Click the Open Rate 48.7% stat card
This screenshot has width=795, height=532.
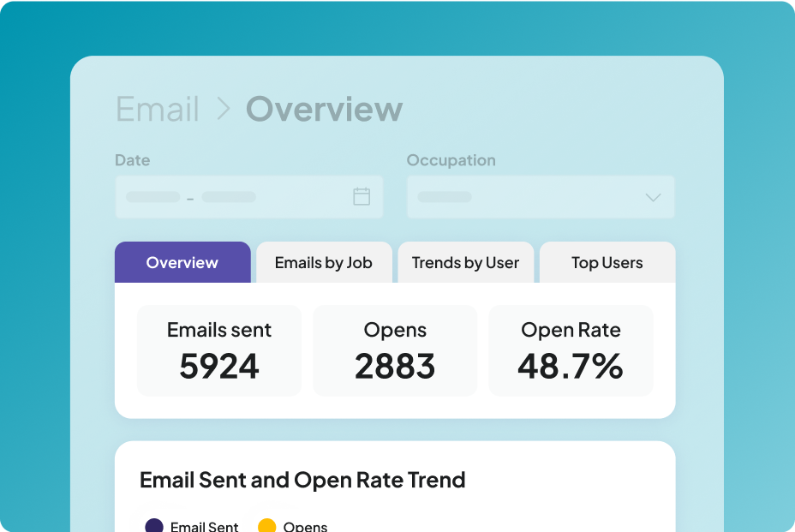point(571,350)
